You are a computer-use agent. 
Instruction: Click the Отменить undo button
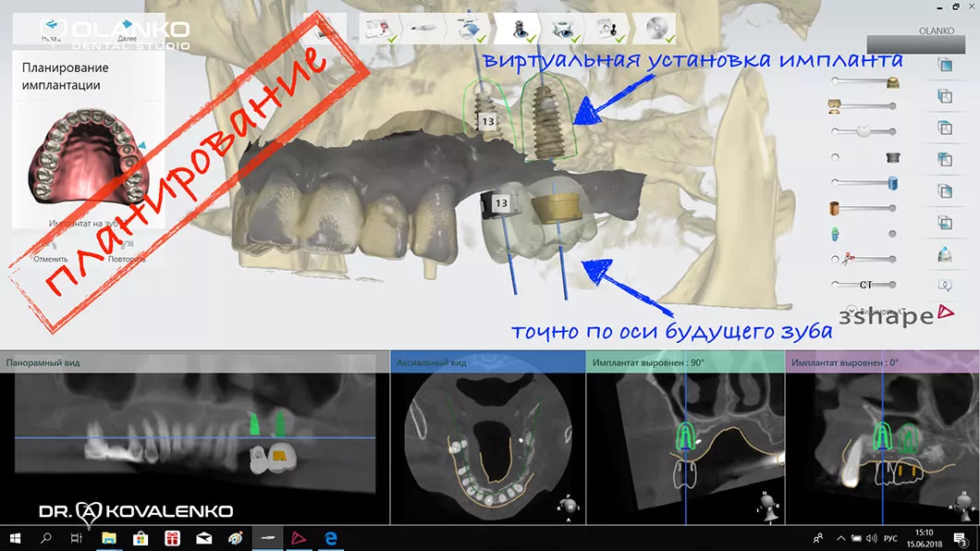[51, 259]
